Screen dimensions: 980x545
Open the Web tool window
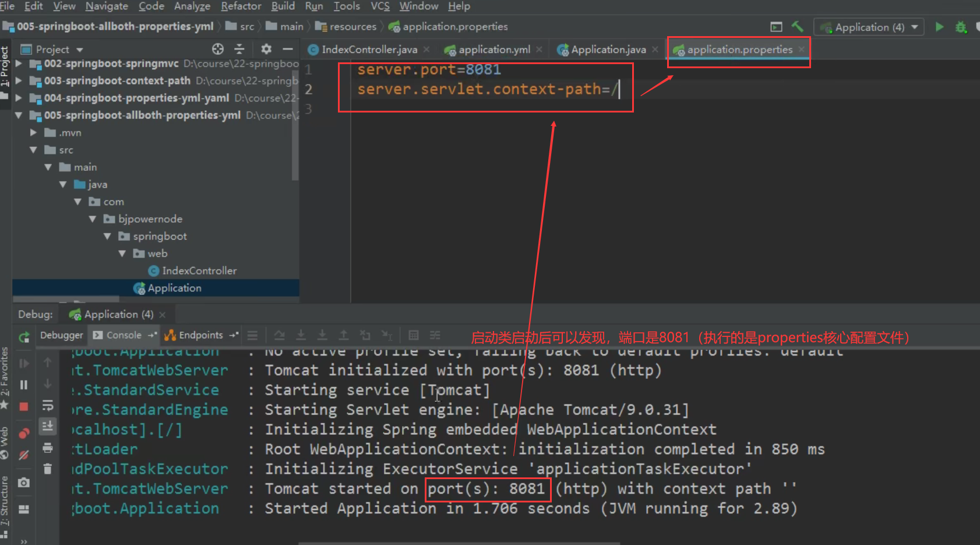pos(5,442)
